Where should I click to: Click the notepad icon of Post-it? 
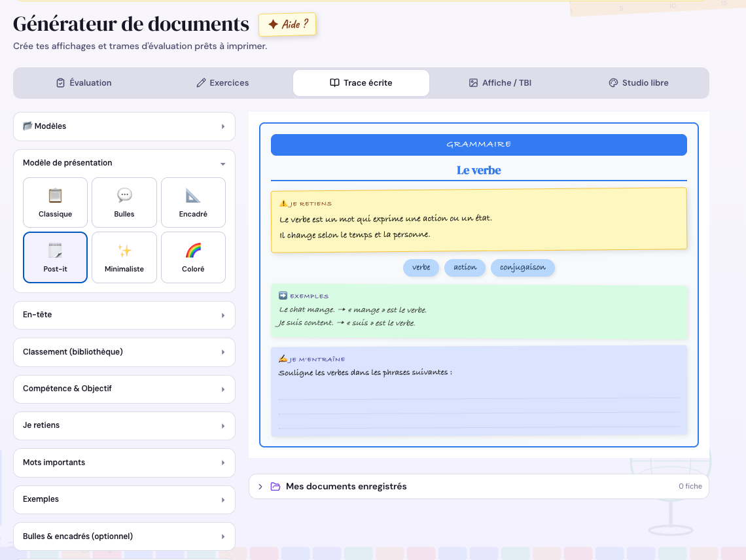click(55, 251)
